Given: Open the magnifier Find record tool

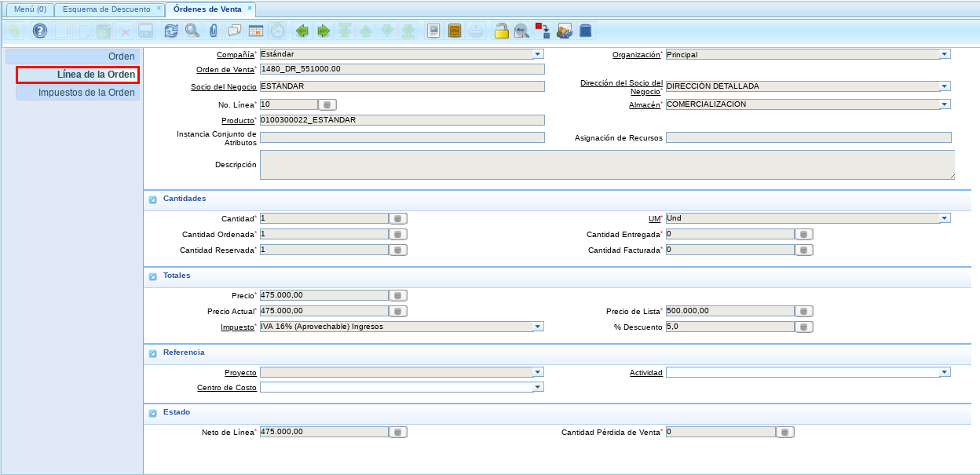Looking at the screenshot, I should pos(192,31).
